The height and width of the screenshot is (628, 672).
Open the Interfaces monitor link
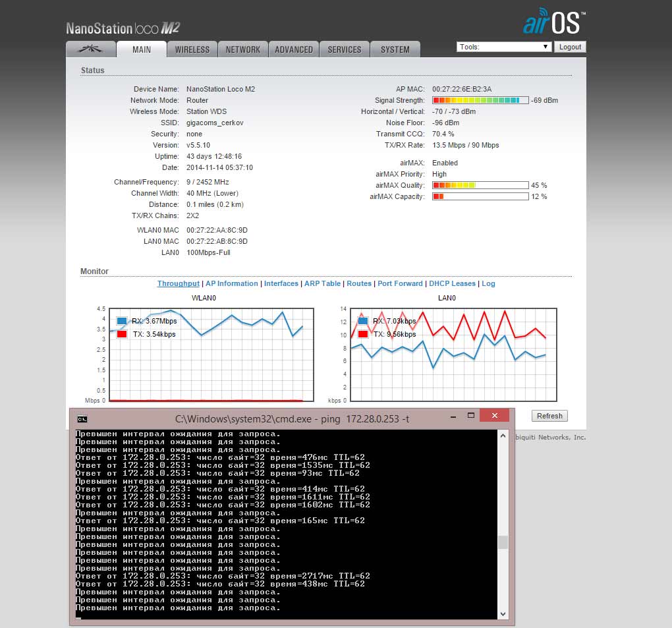(281, 283)
